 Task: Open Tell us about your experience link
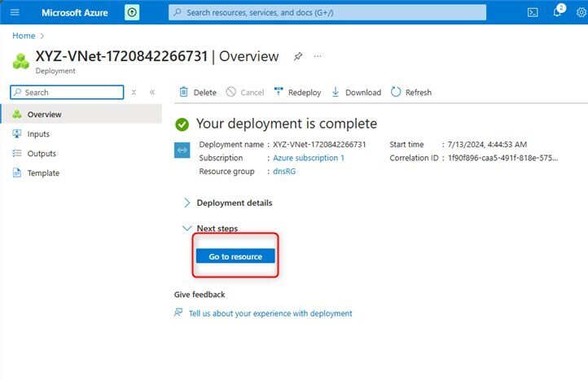point(270,313)
